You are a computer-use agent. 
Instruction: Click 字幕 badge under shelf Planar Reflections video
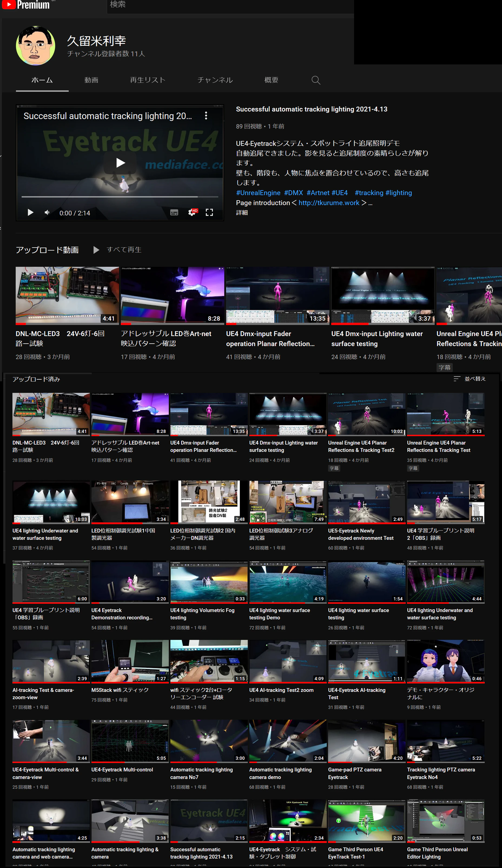pyautogui.click(x=444, y=367)
